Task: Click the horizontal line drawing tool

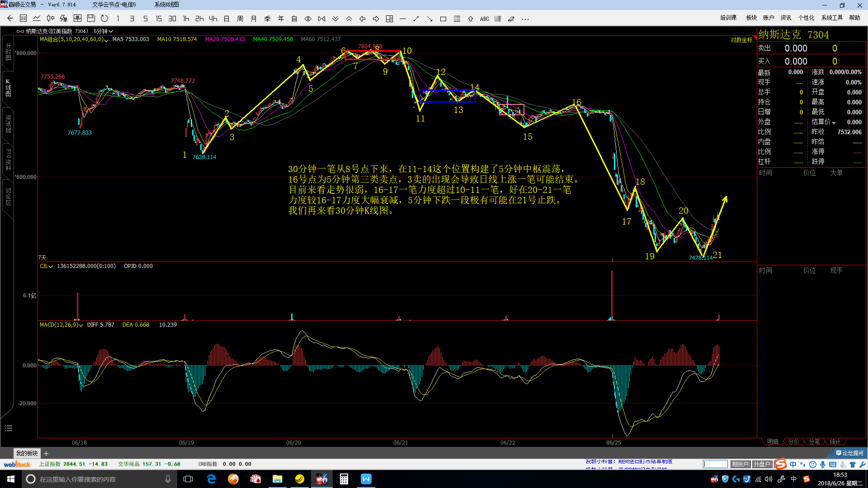Action: (x=403, y=19)
